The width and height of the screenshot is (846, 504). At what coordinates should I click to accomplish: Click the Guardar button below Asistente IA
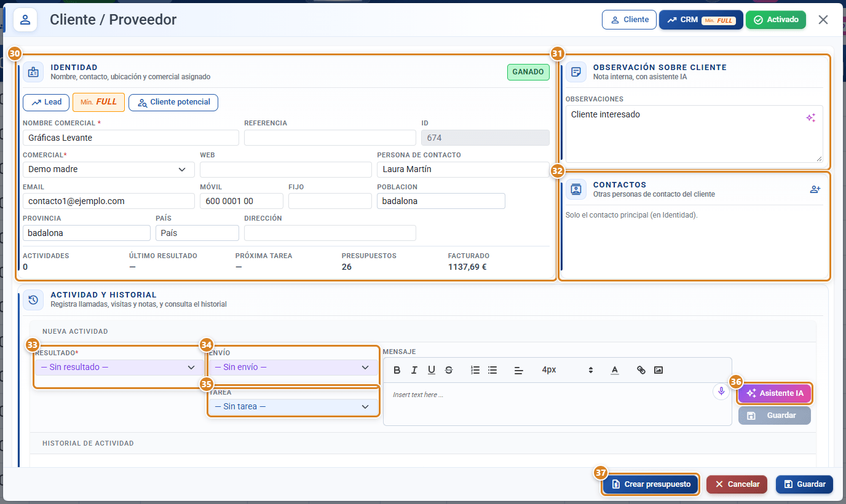click(775, 415)
